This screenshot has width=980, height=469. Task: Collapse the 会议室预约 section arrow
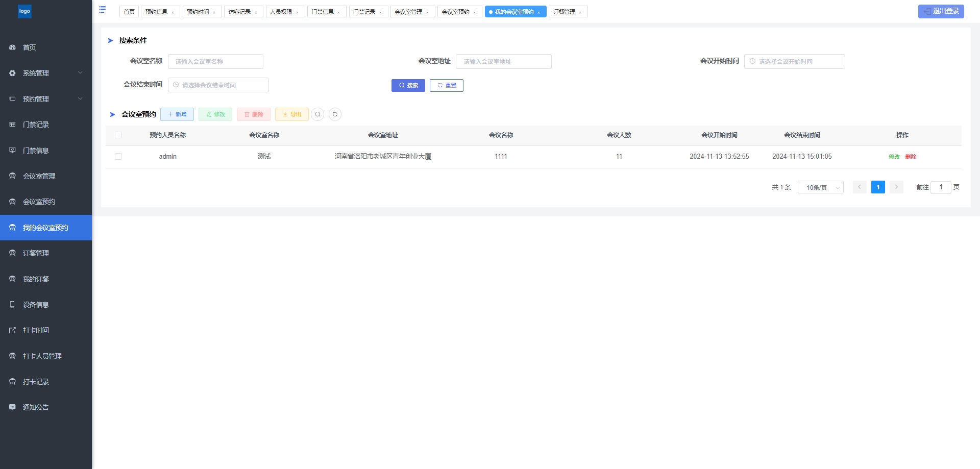pos(112,114)
